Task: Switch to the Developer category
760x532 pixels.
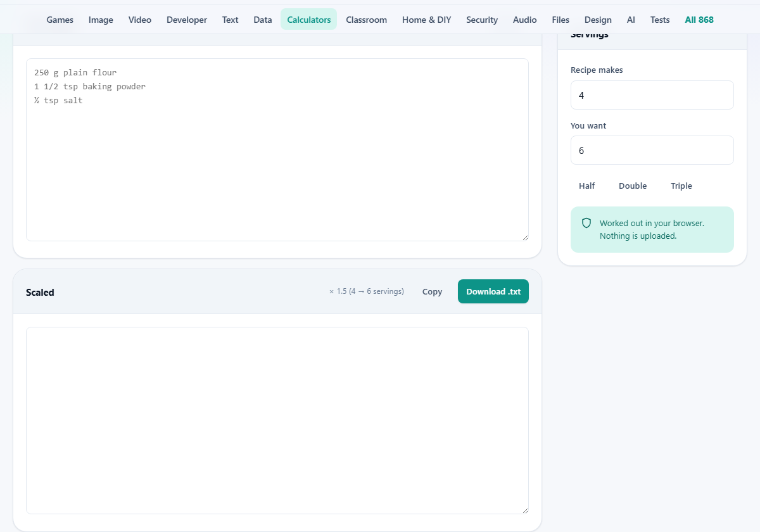Action: (x=187, y=20)
